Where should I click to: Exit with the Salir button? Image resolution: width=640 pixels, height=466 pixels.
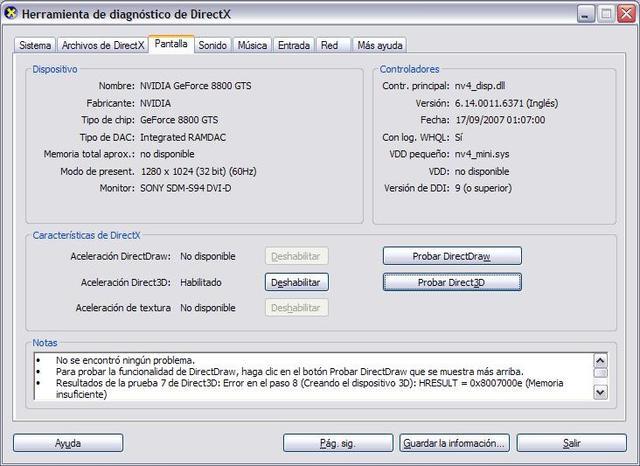[571, 443]
